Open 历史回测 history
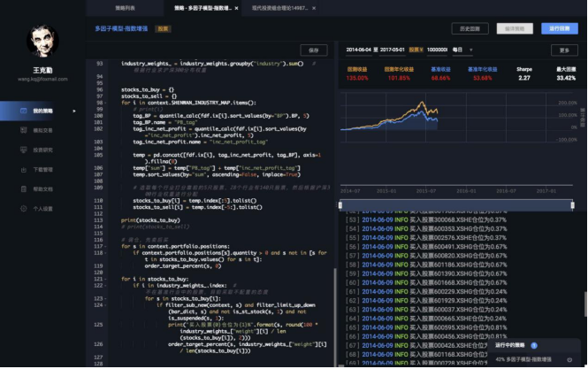 point(470,28)
